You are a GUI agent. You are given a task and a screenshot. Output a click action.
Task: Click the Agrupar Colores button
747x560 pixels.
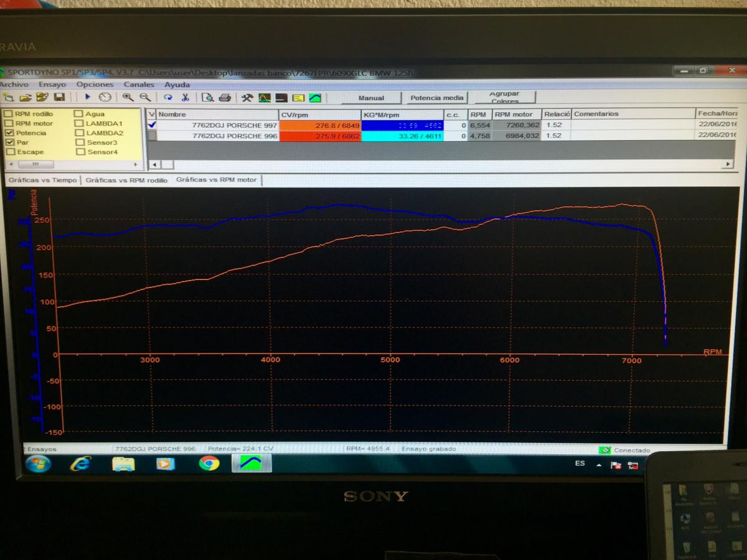(x=504, y=97)
